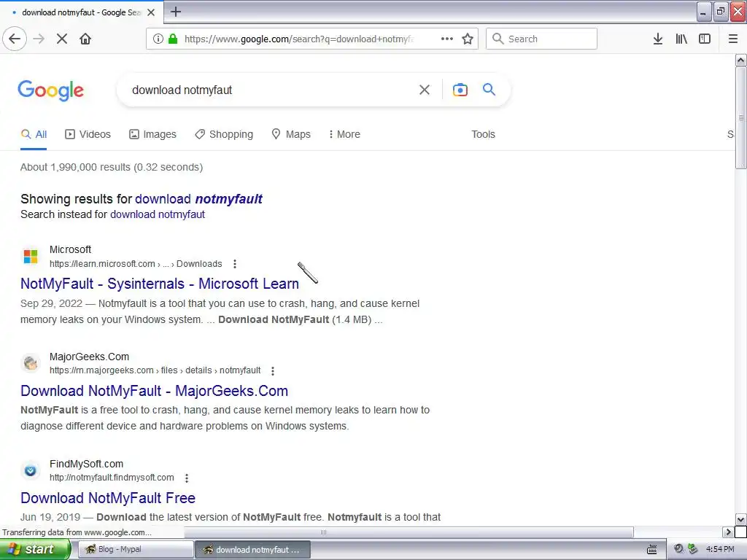Screen dimensions: 747x560
Task: Open NotMyFault - Sysinternals - Microsoft Learn
Action: coord(160,284)
